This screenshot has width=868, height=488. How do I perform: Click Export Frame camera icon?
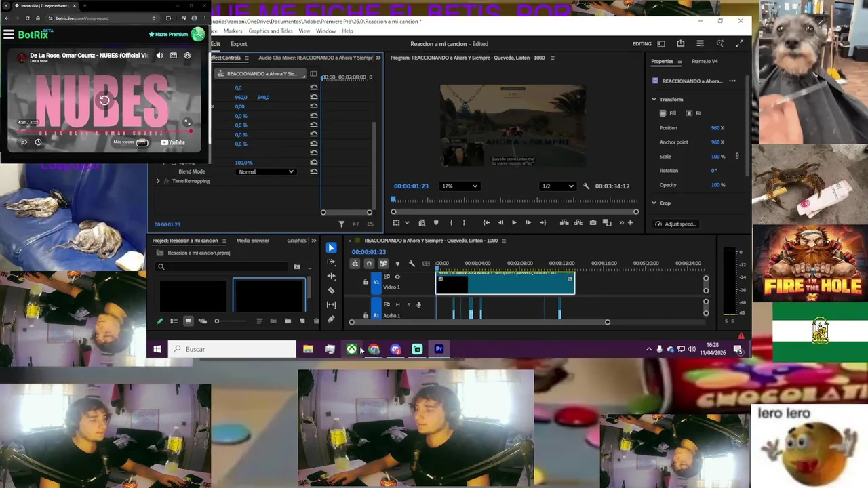coord(593,223)
